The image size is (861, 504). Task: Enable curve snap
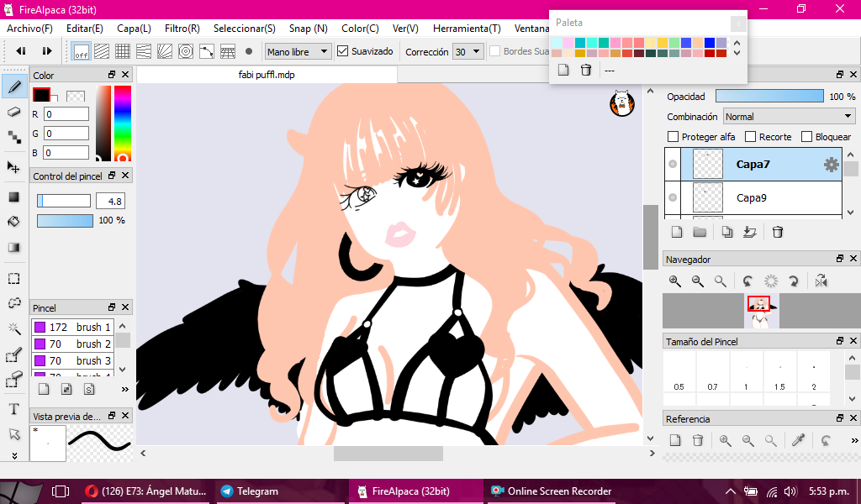[207, 51]
